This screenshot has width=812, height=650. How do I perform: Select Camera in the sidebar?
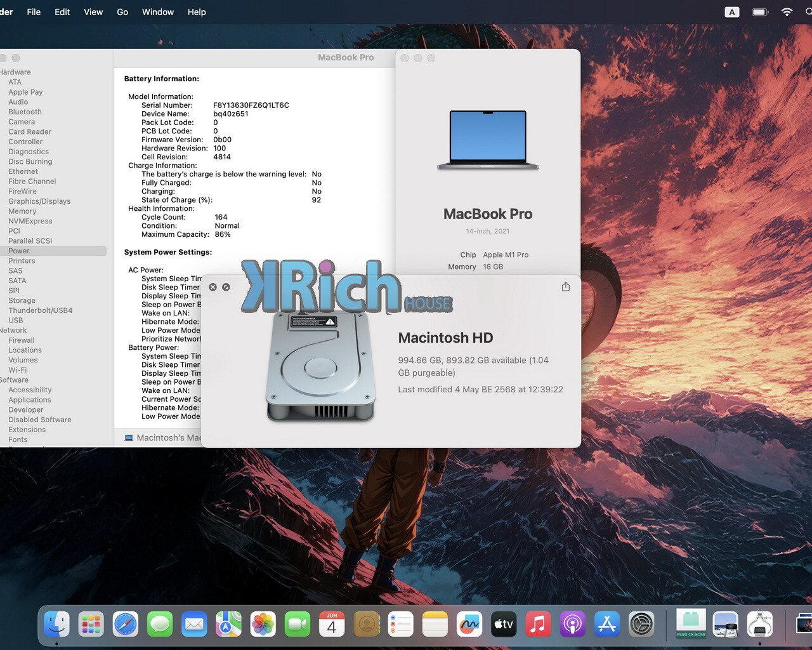click(x=22, y=122)
